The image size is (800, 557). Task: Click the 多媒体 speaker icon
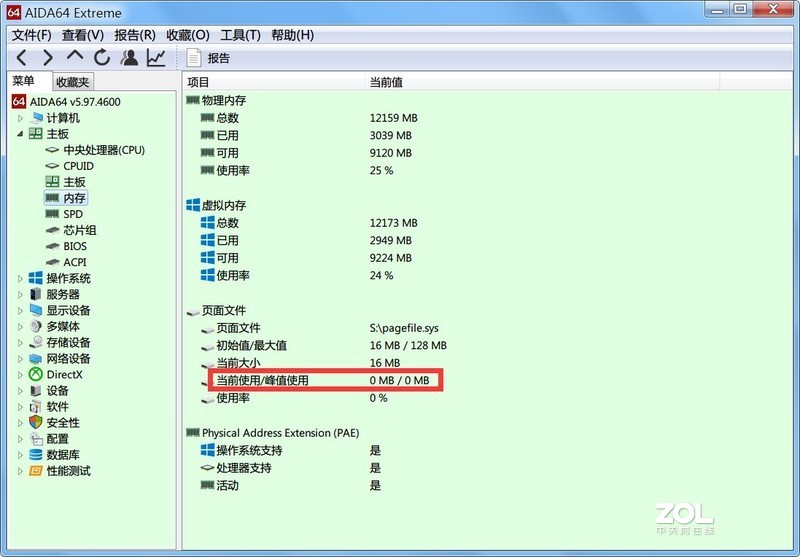[x=36, y=326]
